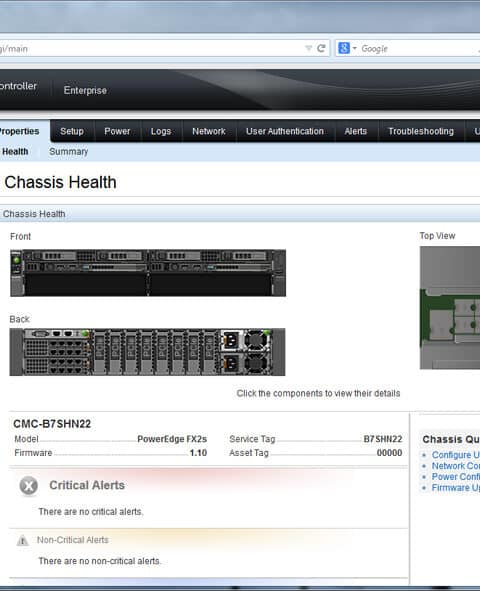Screen dimensions: 480x591
Task: Open the Firmware U... quick link
Action: click(456, 488)
